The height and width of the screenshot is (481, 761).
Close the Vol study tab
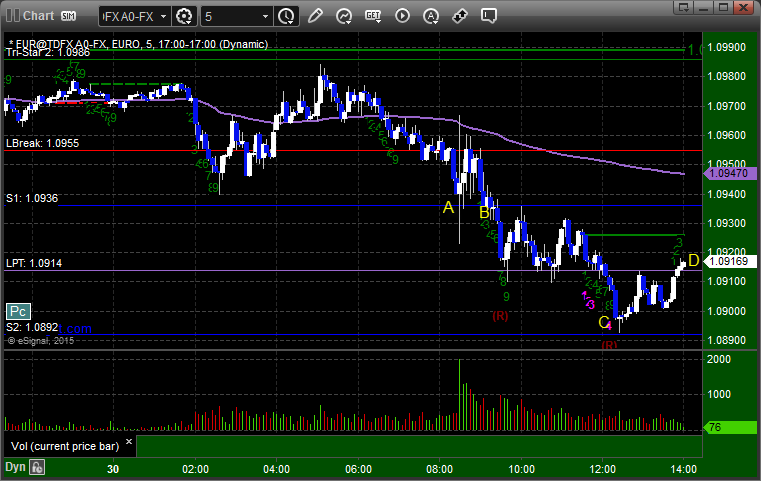(x=129, y=442)
